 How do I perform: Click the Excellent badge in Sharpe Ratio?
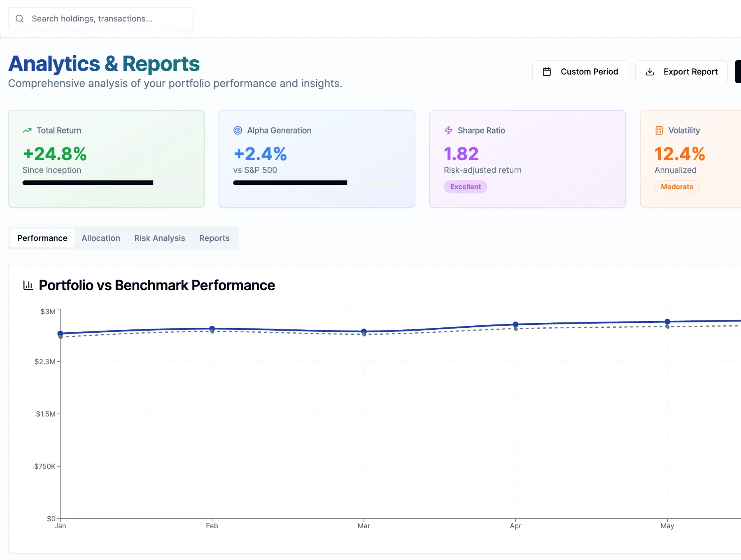point(466,187)
